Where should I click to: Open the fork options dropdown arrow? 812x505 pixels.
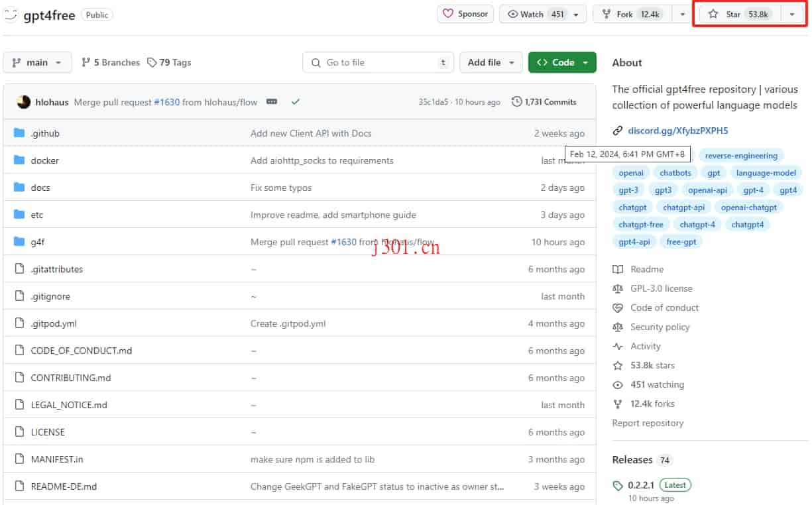click(x=682, y=14)
